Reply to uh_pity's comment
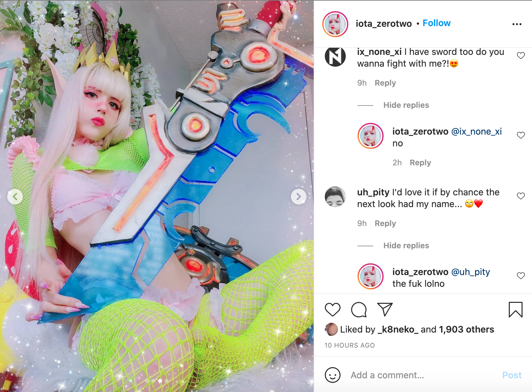Viewport: 532px width, 392px height. [385, 223]
